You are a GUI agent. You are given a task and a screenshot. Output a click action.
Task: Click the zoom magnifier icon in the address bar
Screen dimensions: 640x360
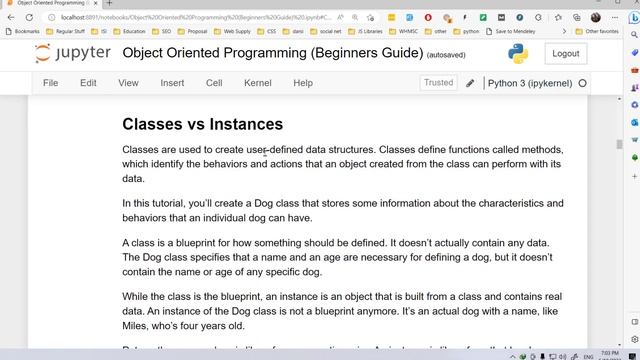pos(355,18)
